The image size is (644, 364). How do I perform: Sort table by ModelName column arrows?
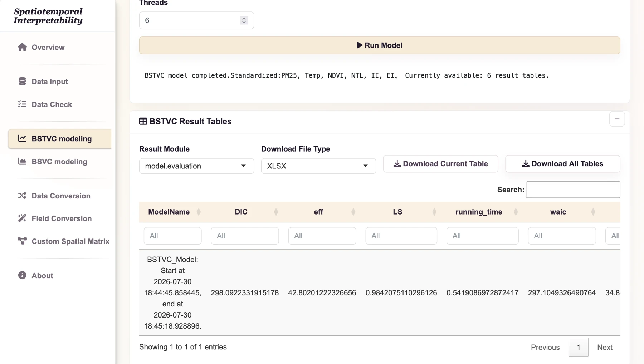pos(199,212)
